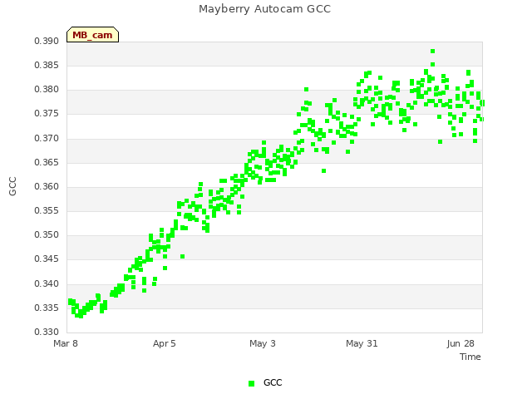Click the Apr 5 x-axis label
The image size is (532, 399).
click(165, 343)
